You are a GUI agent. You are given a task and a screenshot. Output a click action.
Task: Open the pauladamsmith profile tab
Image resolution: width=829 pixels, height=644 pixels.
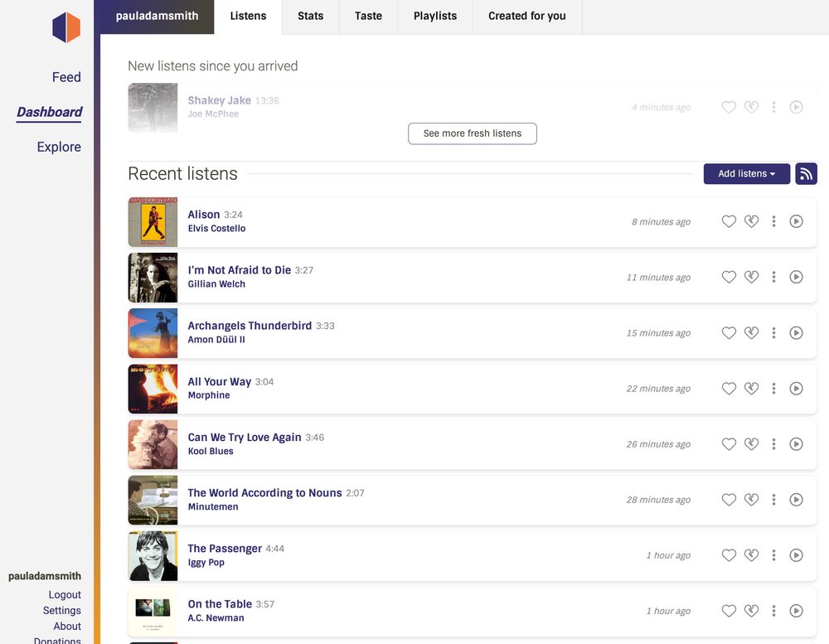tap(157, 17)
